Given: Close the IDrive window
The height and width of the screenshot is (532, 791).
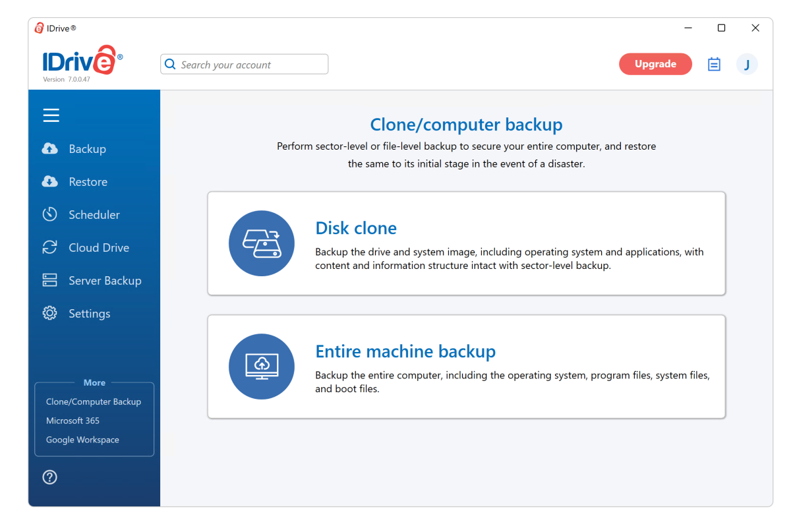Looking at the screenshot, I should [x=755, y=28].
